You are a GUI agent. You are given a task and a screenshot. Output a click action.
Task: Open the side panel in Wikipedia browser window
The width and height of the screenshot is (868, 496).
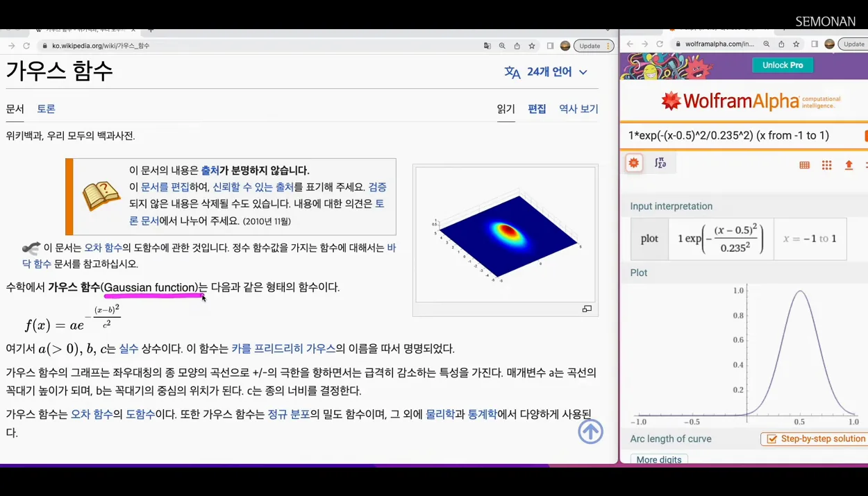click(x=550, y=46)
